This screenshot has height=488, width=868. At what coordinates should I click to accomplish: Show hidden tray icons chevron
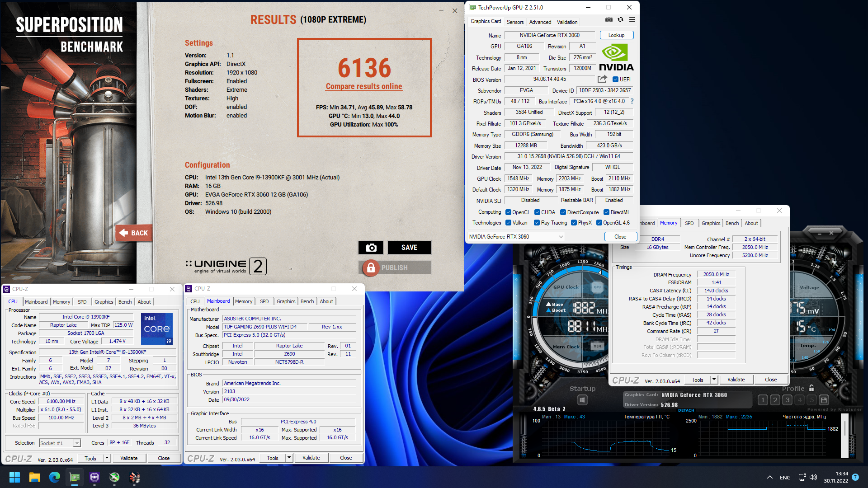769,477
